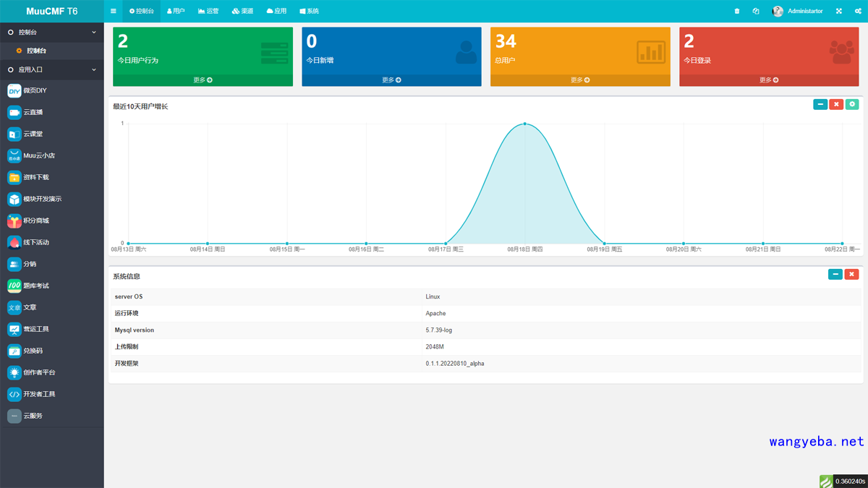Minimize the 系统信息 panel
Image resolution: width=868 pixels, height=488 pixels.
[x=835, y=275]
